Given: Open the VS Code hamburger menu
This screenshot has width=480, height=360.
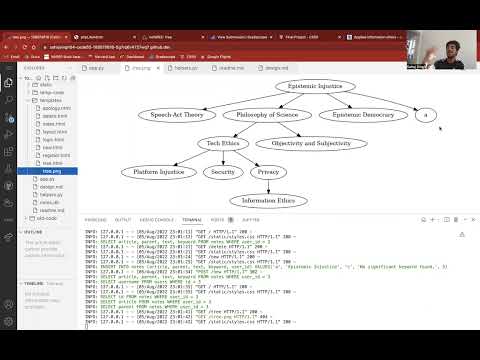Looking at the screenshot, I should click(8, 68).
